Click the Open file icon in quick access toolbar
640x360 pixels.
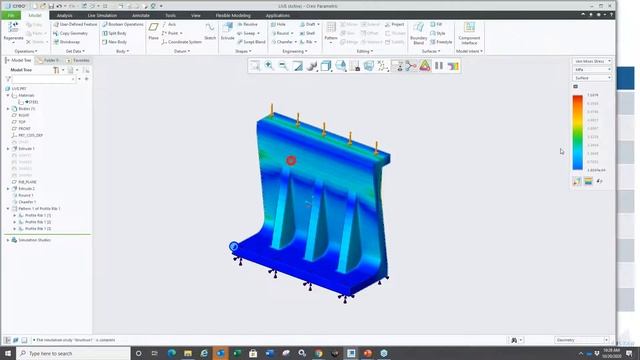[x=42, y=6]
